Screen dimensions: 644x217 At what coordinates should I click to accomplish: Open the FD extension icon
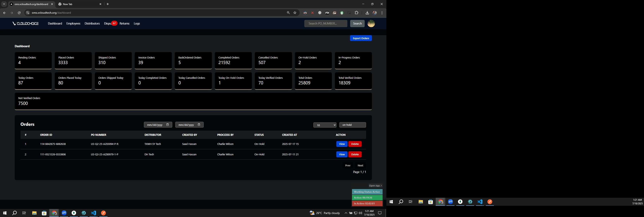(327, 13)
